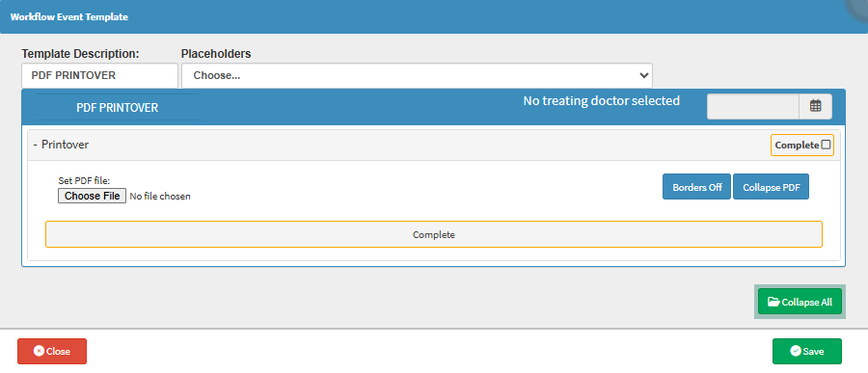Open the calendar date picker icon

pyautogui.click(x=815, y=106)
